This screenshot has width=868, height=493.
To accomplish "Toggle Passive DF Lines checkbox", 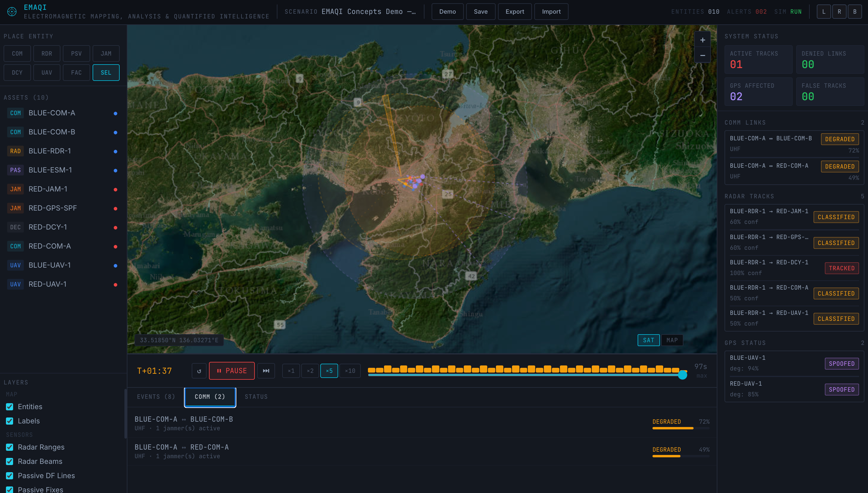I will coord(10,475).
